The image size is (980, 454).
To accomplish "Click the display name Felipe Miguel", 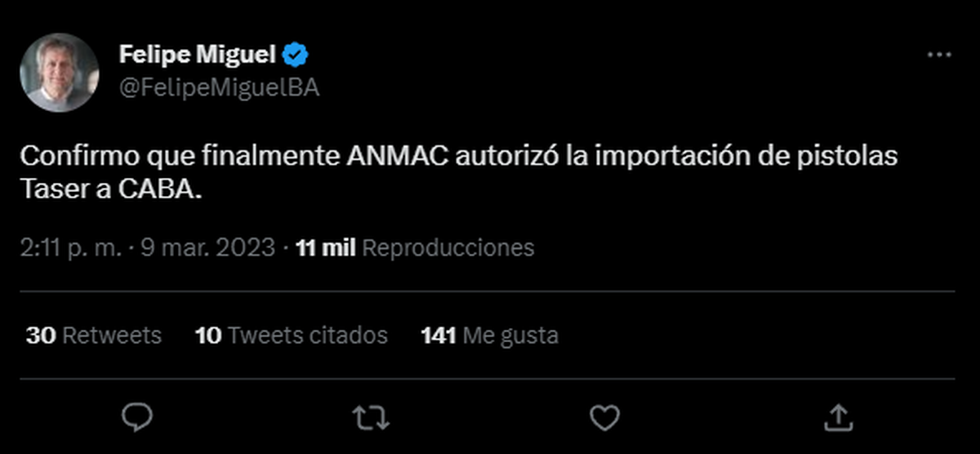I will click(197, 55).
